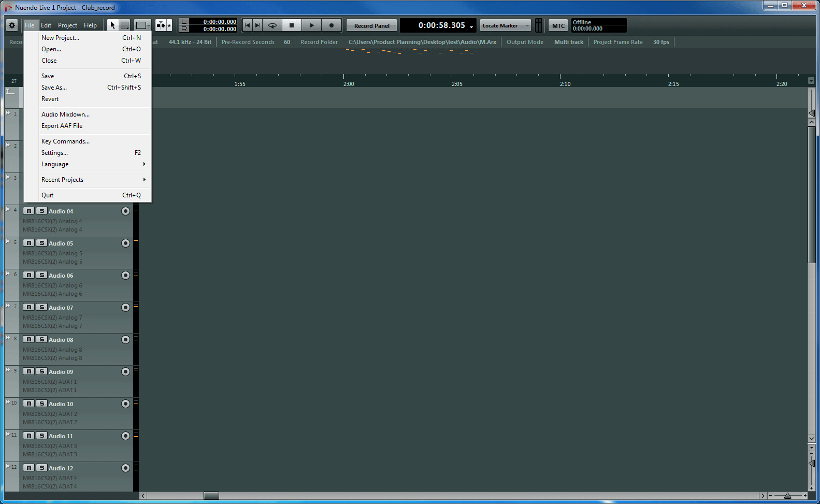820x504 pixels.
Task: Jump to next marker
Action: pos(257,25)
